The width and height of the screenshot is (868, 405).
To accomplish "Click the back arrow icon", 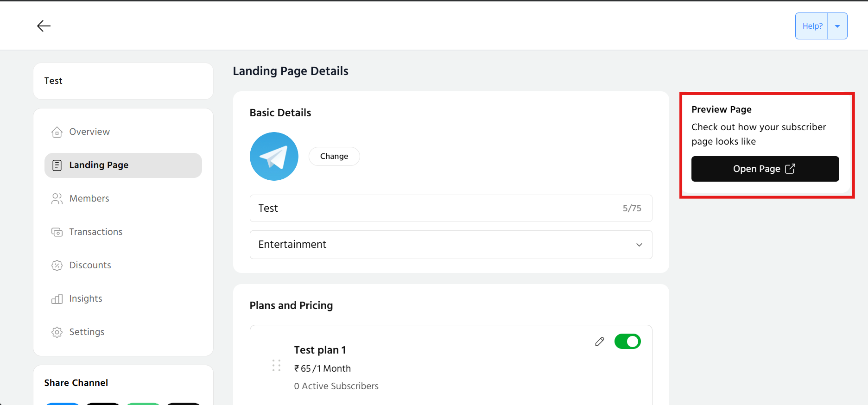I will [x=44, y=26].
